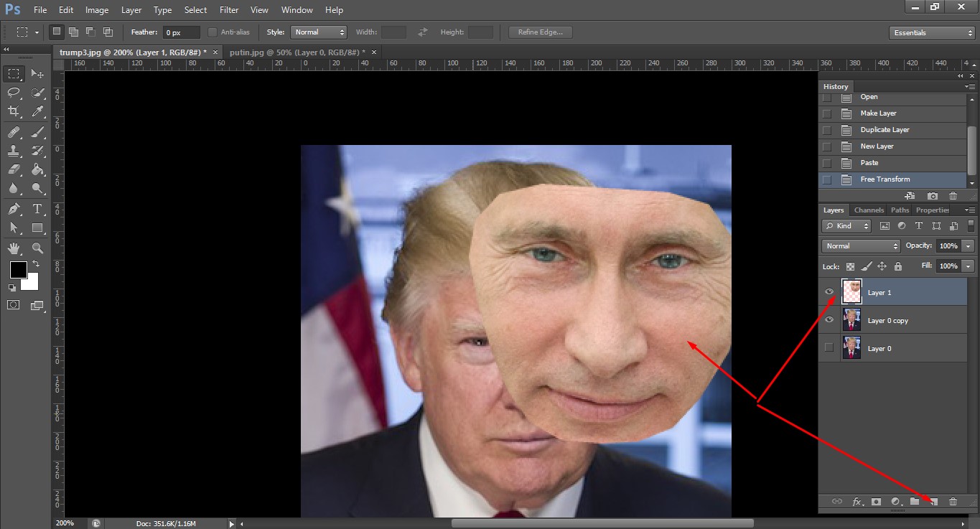Select the Lasso tool
Viewport: 980px width, 529px height.
click(14, 93)
